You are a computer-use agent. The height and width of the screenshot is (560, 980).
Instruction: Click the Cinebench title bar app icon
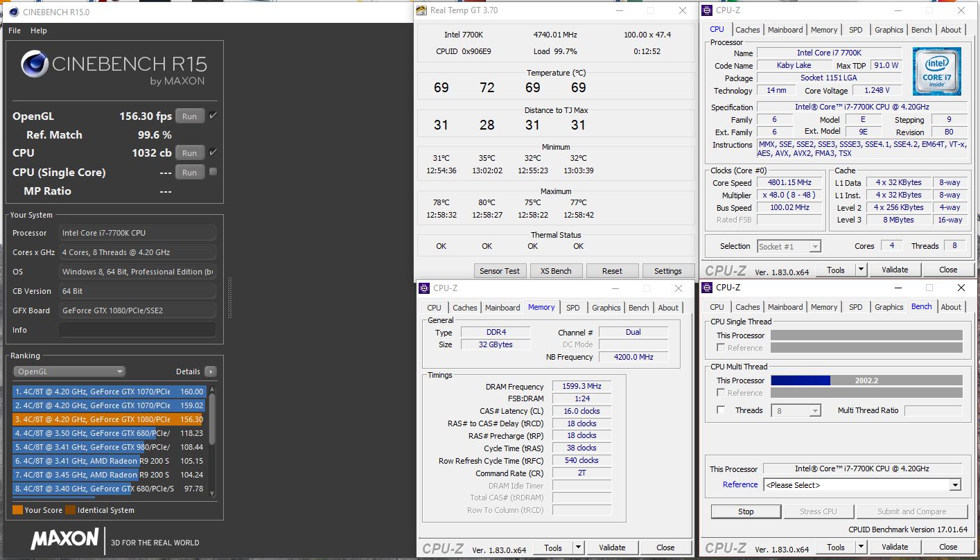(13, 12)
